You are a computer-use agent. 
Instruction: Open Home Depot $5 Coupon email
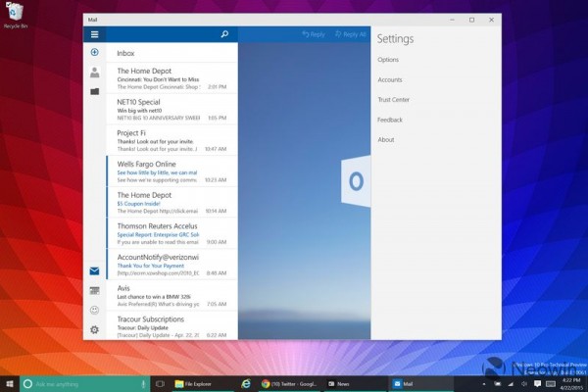(x=171, y=202)
